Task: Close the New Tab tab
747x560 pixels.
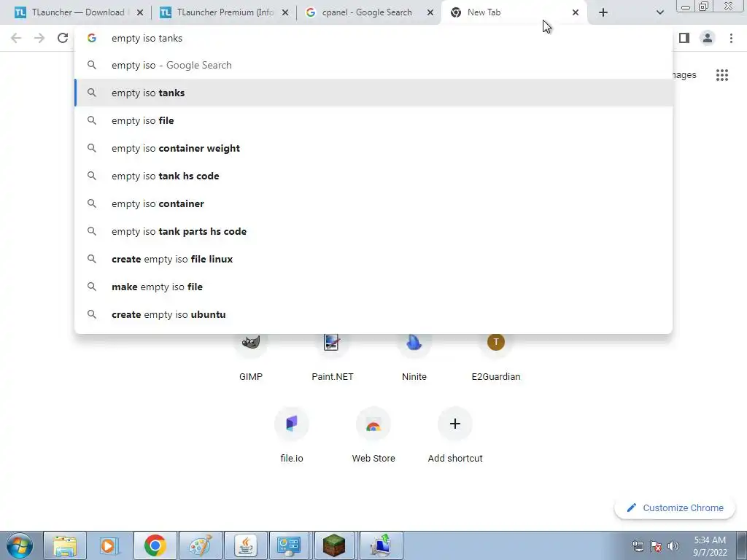Action: tap(576, 13)
